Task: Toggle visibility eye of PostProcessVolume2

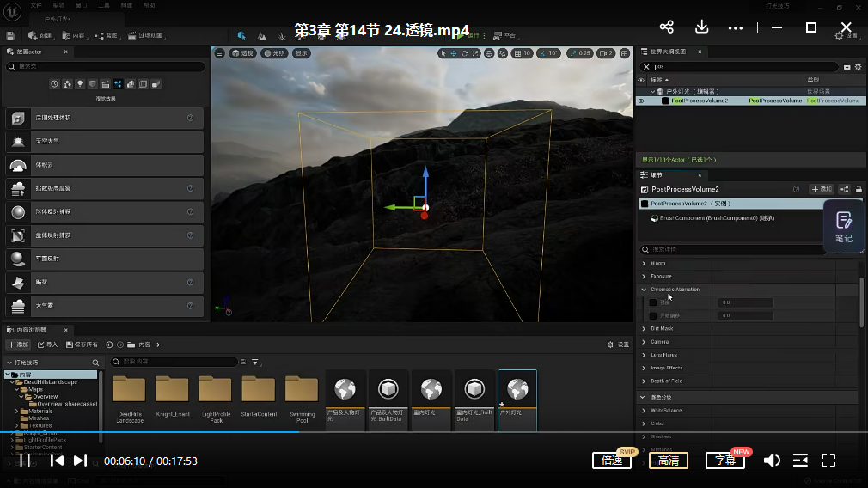Action: tap(642, 101)
